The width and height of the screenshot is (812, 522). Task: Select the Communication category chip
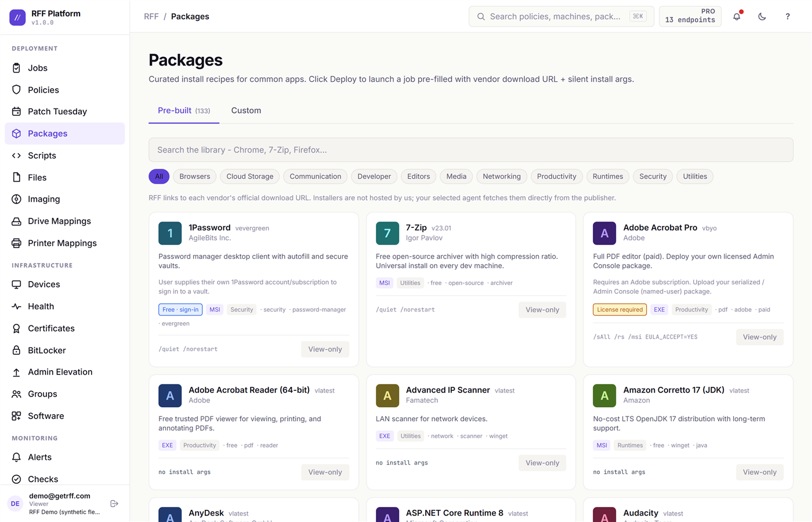pyautogui.click(x=316, y=176)
